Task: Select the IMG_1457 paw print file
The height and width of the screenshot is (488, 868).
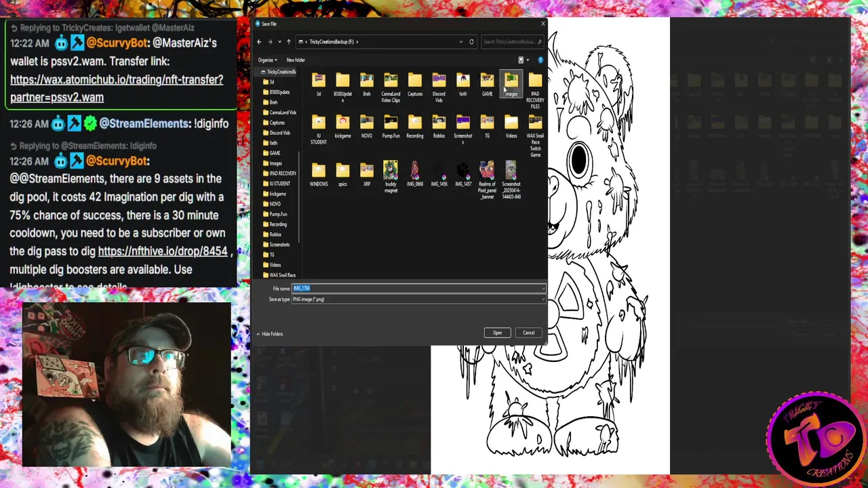Action: coord(463,174)
